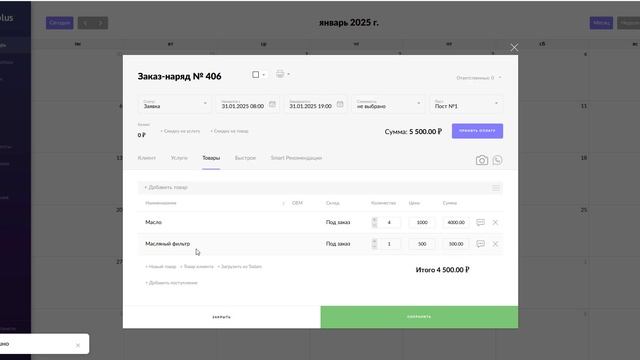
Task: Click the Добавить товар search field
Action: pos(314,188)
